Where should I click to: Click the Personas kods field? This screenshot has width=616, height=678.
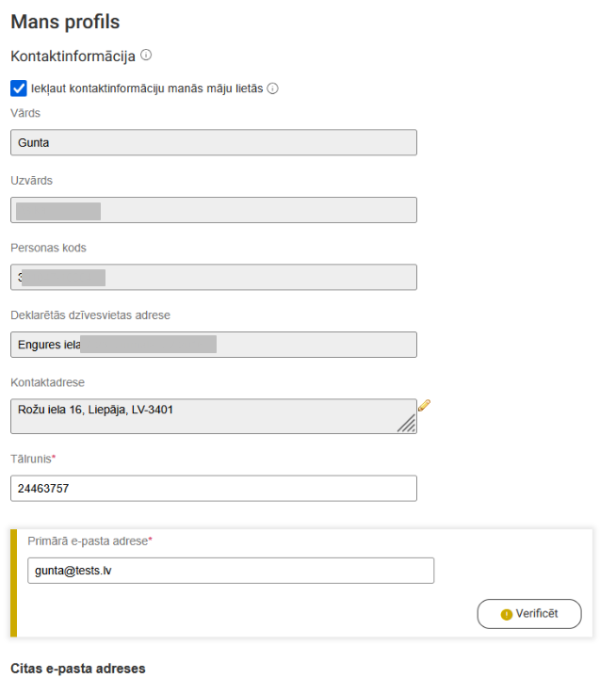214,277
